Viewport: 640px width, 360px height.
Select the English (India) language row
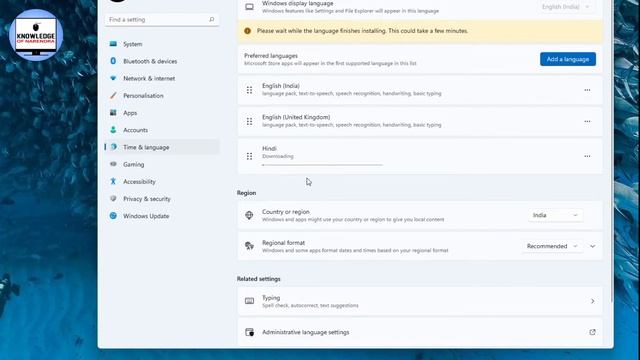point(420,90)
